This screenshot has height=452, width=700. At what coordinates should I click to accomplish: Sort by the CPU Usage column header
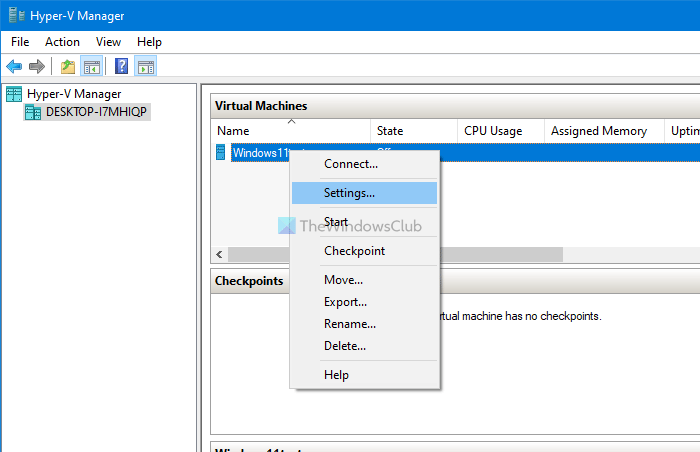click(x=501, y=131)
